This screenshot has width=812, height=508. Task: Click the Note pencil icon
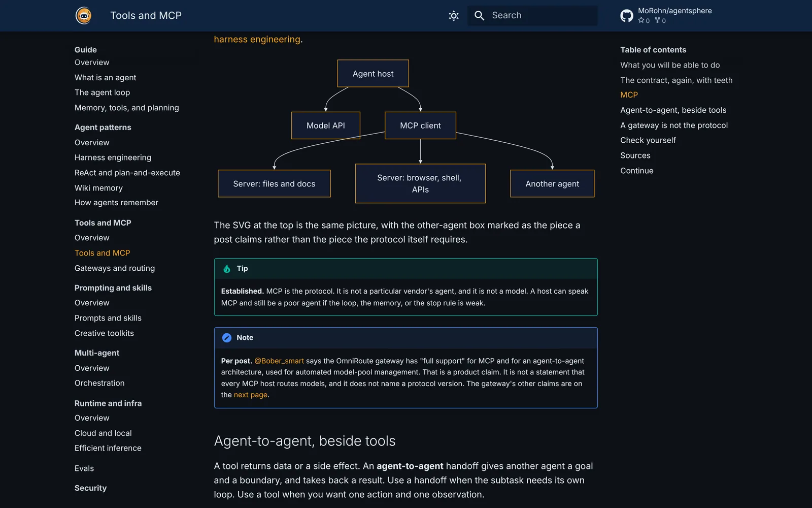click(x=227, y=338)
